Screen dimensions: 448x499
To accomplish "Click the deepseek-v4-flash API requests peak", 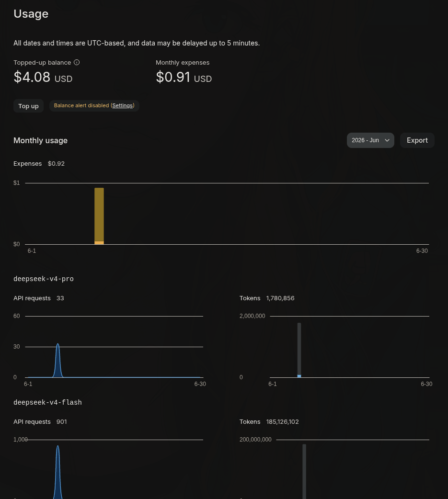I will (57, 471).
